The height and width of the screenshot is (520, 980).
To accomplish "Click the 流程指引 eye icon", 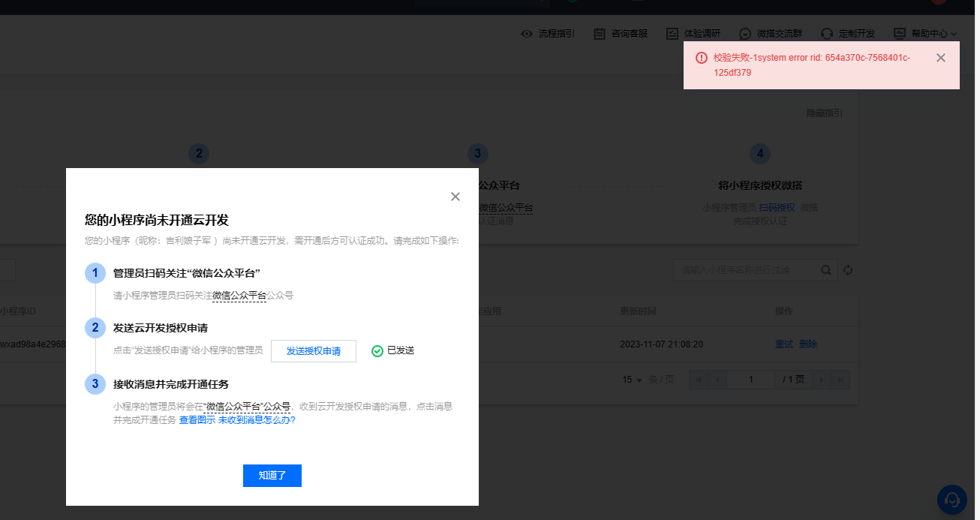I will pos(527,34).
